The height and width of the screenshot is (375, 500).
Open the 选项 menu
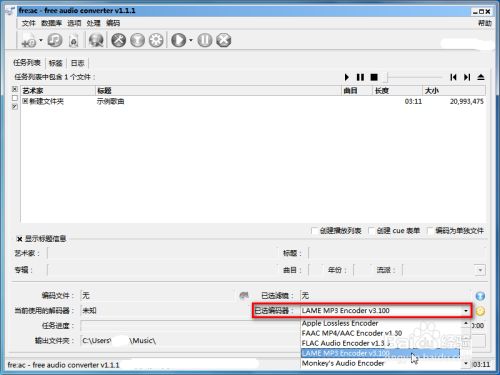[x=74, y=23]
